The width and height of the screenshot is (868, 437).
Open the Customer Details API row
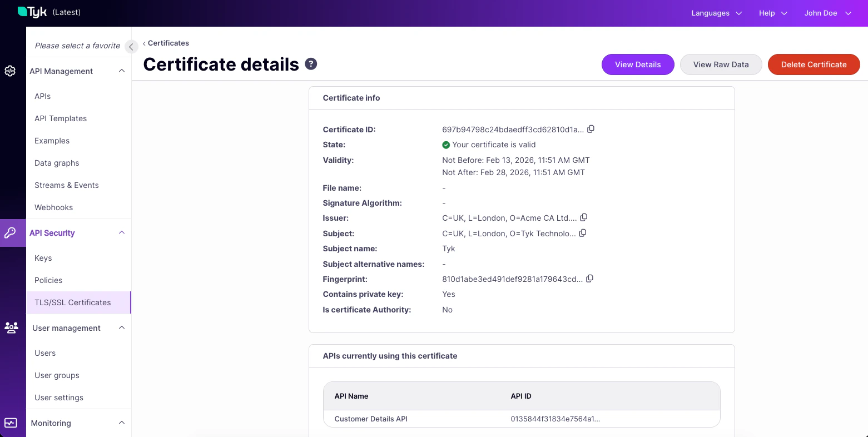click(371, 419)
